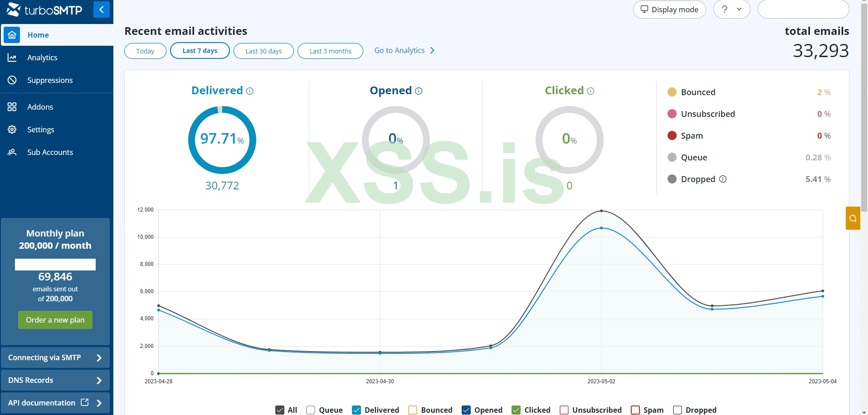Expand the help dropdown arrow
868x415 pixels.
[739, 9]
